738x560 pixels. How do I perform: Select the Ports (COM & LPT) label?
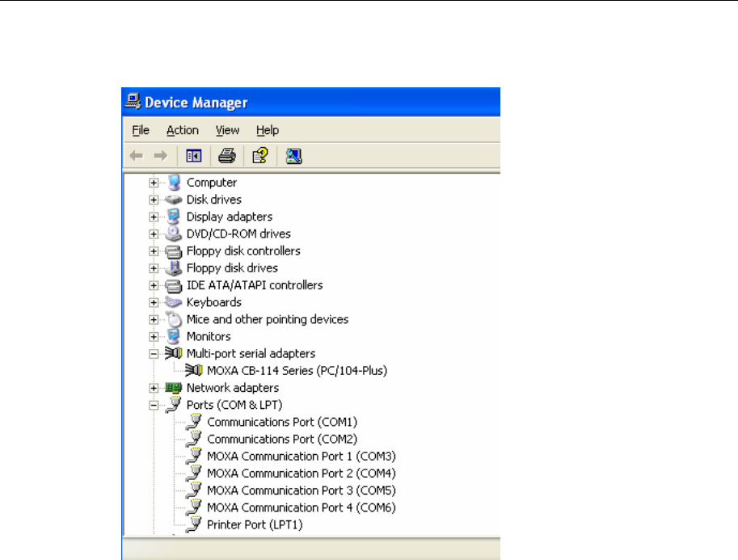[234, 405]
